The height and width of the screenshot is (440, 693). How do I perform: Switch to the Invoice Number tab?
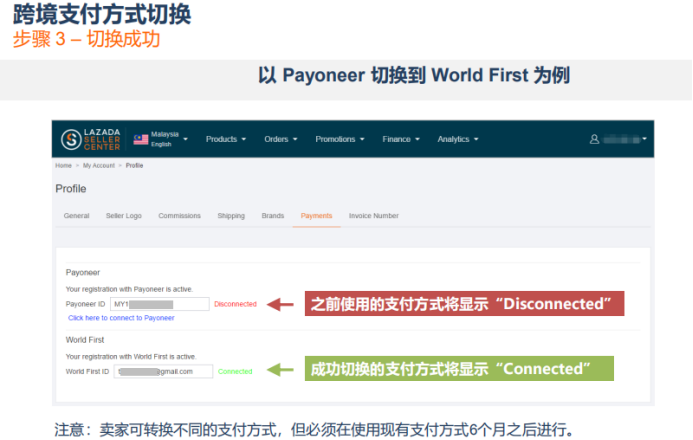(373, 216)
